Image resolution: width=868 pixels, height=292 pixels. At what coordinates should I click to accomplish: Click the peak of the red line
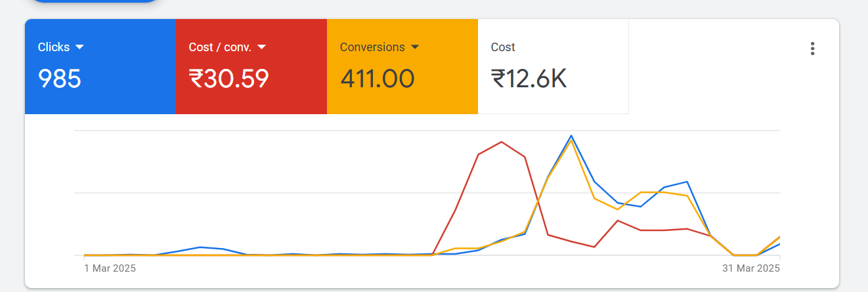[x=502, y=142]
